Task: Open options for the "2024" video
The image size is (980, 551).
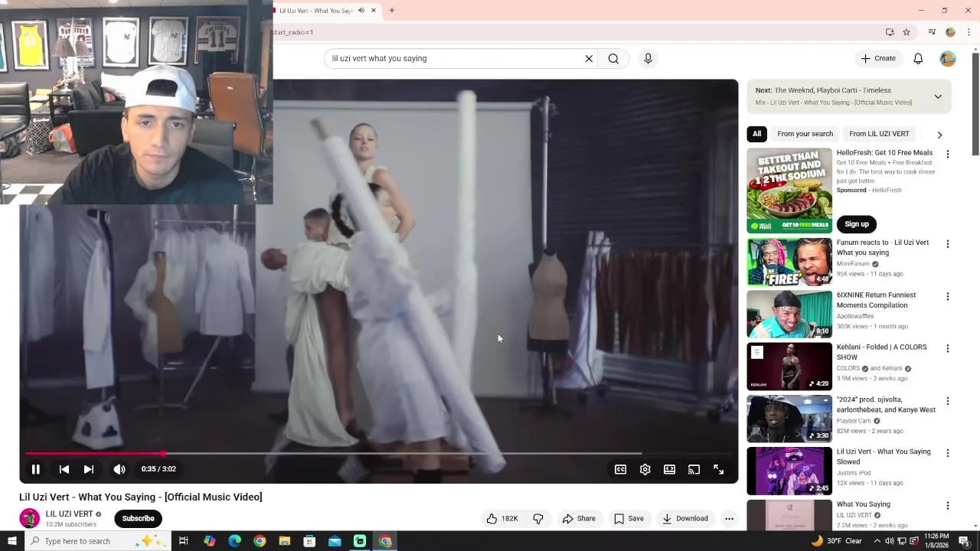Action: click(948, 401)
